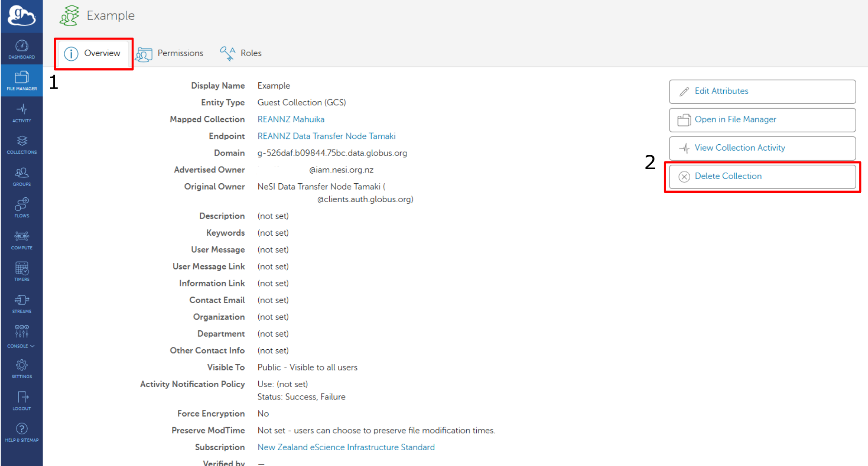Viewport: 868px width, 466px height.
Task: Click the Globus logo icon
Action: click(x=21, y=16)
